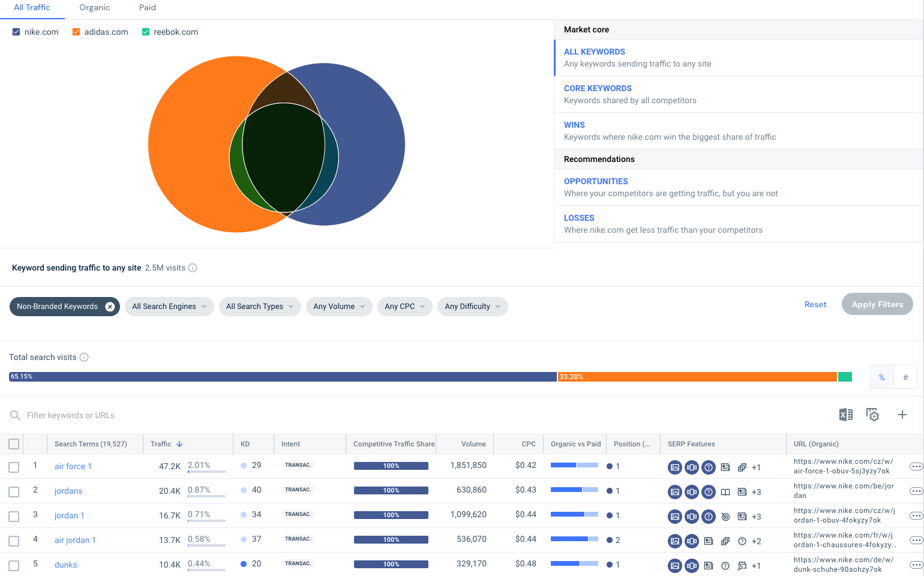924x576 pixels.
Task: Tick checkbox for dunks row
Action: (14, 566)
